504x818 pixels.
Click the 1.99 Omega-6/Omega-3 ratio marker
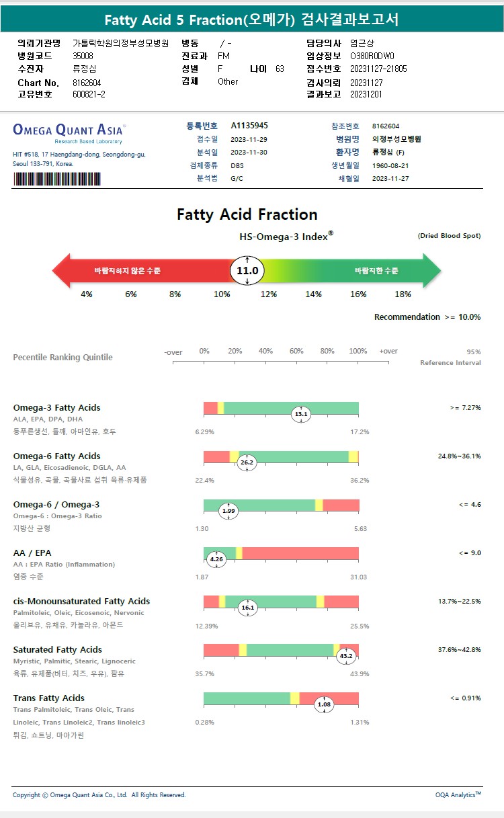[229, 511]
